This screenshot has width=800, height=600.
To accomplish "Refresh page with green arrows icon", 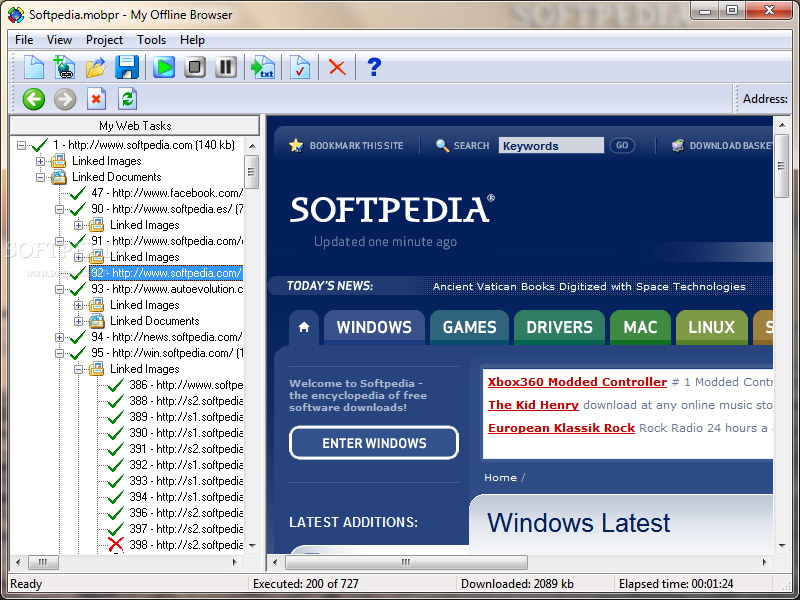I will 127,99.
